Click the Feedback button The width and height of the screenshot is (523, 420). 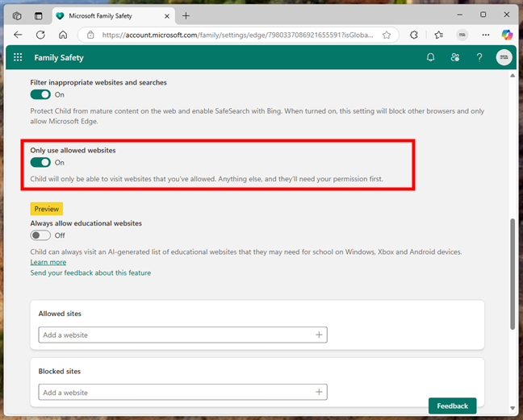pos(452,406)
